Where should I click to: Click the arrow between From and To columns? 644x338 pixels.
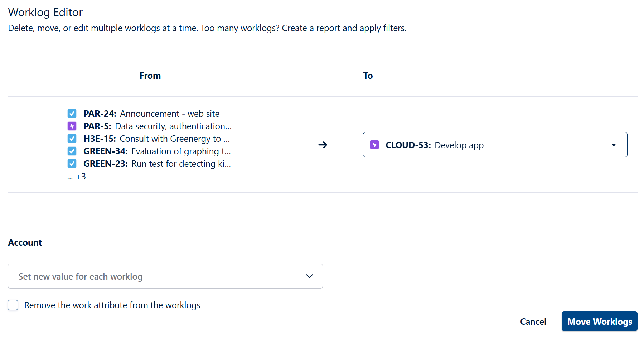pos(323,145)
